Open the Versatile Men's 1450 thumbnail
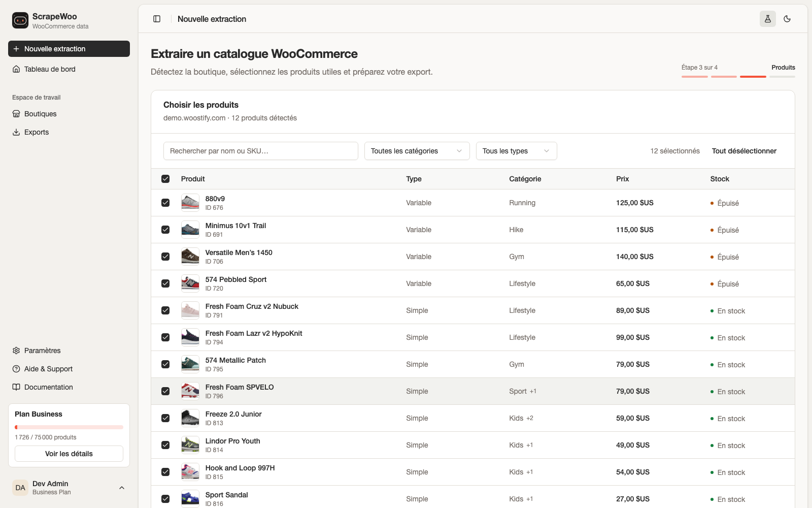 tap(190, 257)
